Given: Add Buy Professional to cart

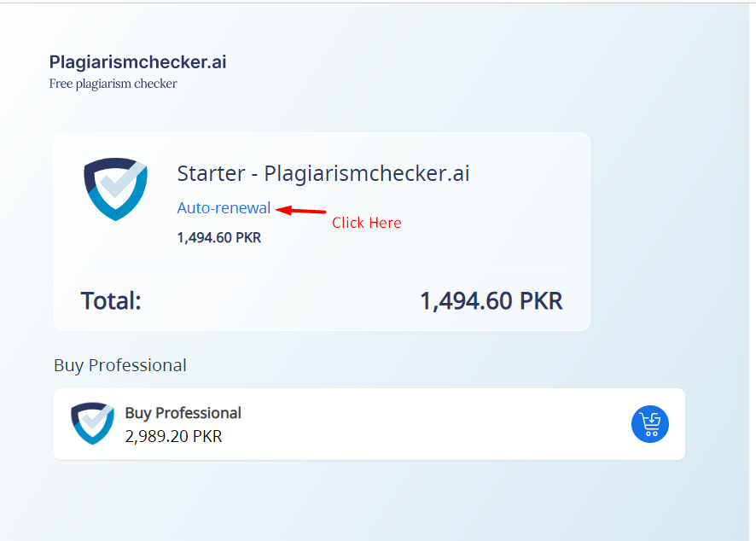Looking at the screenshot, I should tap(650, 424).
